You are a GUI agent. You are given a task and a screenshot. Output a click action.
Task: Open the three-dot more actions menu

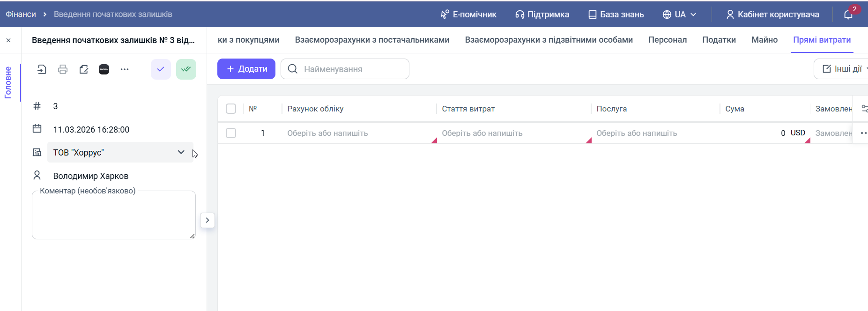coord(124,69)
